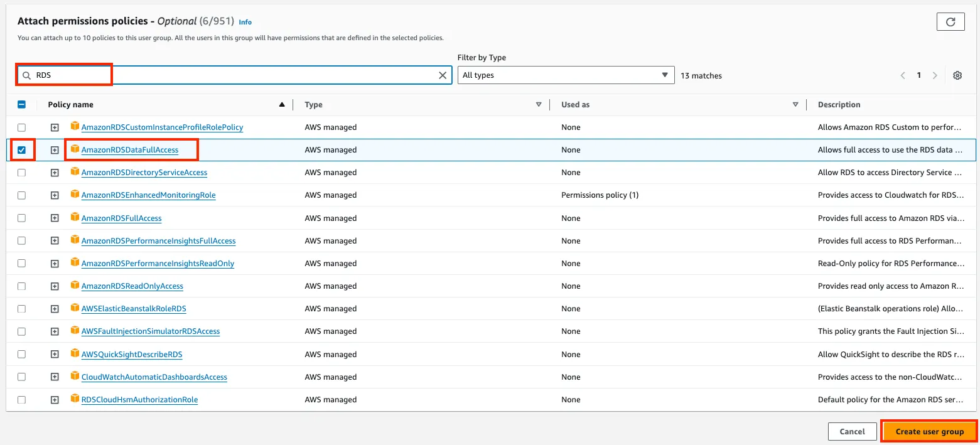Expand the RDSCloudHsmAuthorizationRole policy details

point(55,400)
